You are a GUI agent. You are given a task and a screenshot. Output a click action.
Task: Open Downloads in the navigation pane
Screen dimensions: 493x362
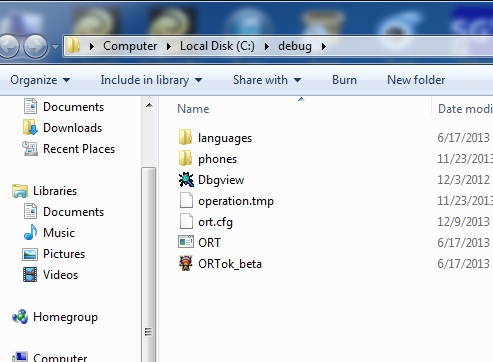[x=73, y=128]
